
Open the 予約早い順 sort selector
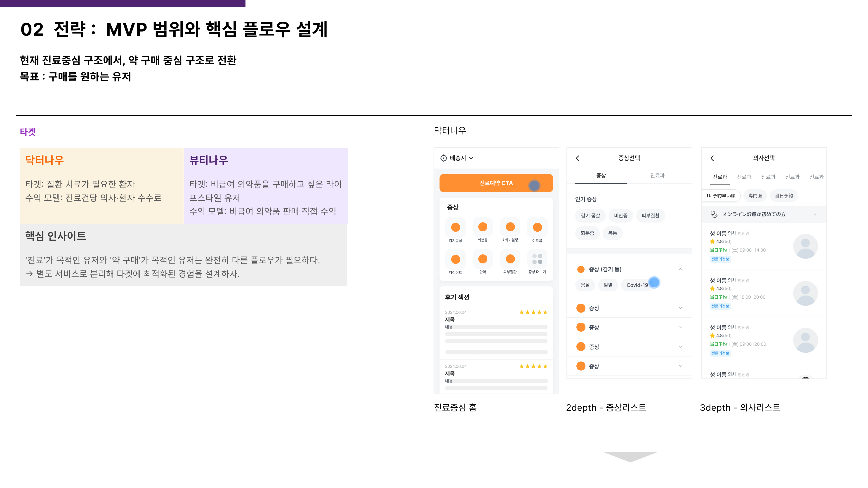pos(721,196)
